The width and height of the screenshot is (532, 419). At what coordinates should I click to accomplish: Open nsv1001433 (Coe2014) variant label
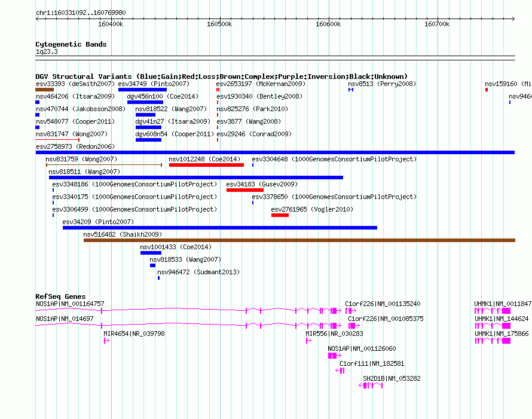176,247
